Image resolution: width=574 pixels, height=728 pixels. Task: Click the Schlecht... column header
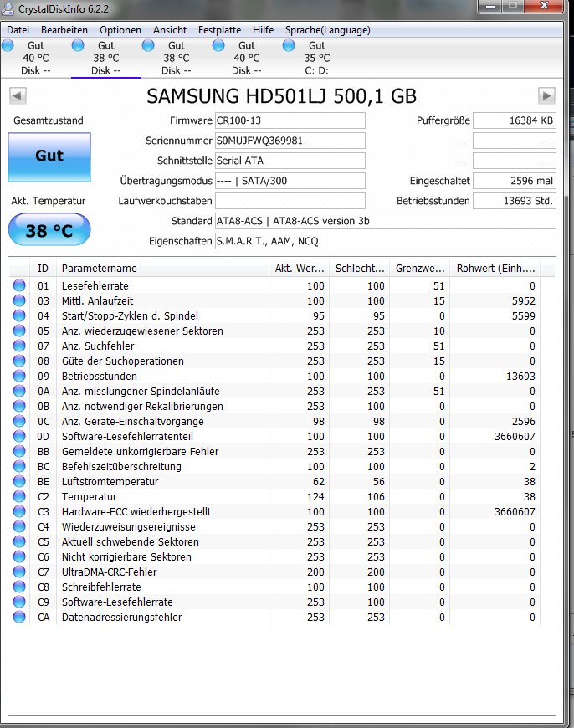pyautogui.click(x=360, y=269)
